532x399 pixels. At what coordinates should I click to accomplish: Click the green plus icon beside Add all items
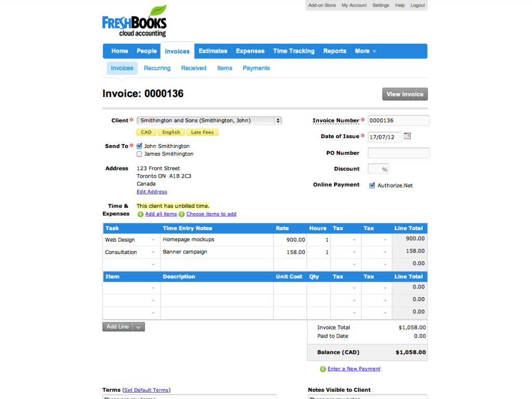pyautogui.click(x=140, y=214)
